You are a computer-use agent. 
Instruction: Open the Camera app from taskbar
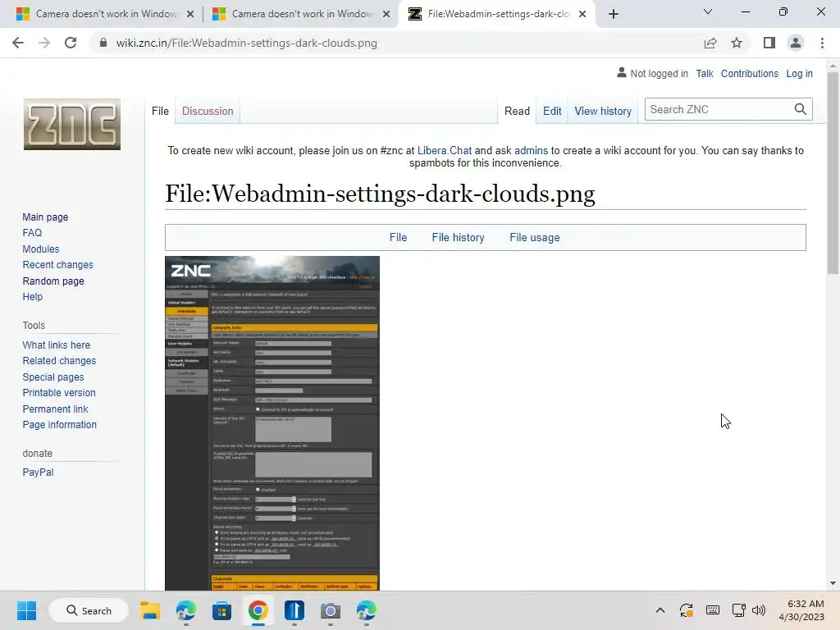pyautogui.click(x=330, y=610)
